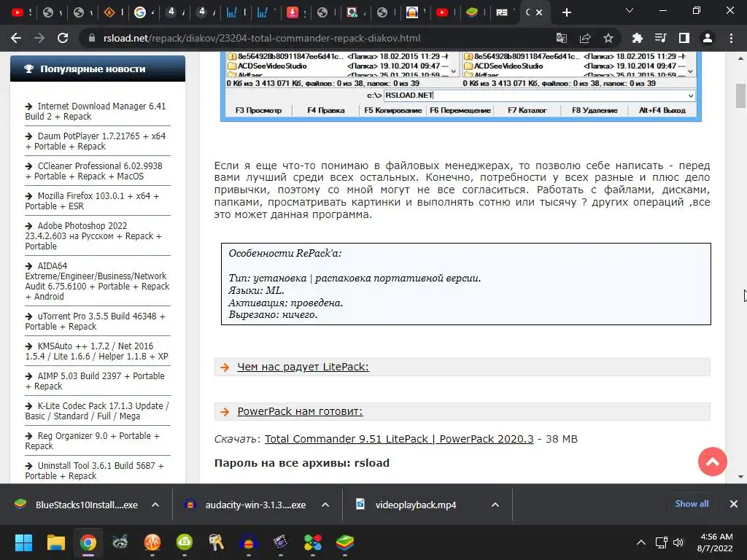Switch to the orange diamond tab
The image size is (747, 560).
109,12
